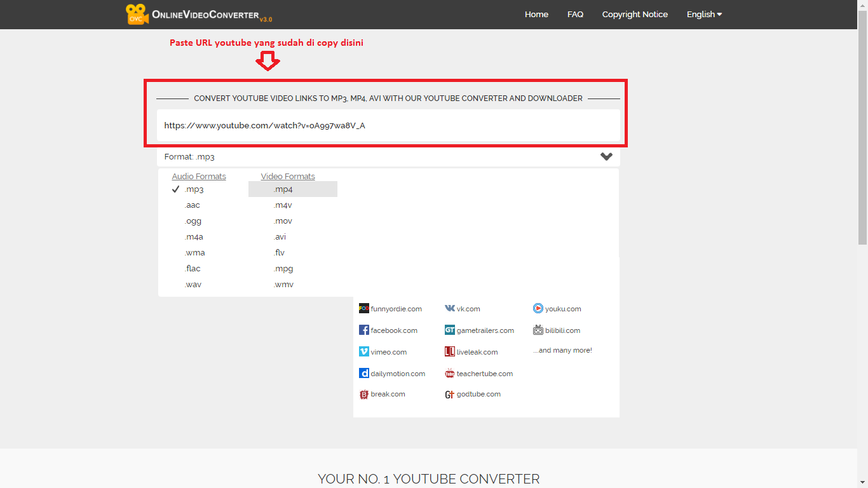Image resolution: width=868 pixels, height=488 pixels.
Task: Click 'YOUR NO. 1 YOUTUBE CONVERTER' heading
Action: 429,479
